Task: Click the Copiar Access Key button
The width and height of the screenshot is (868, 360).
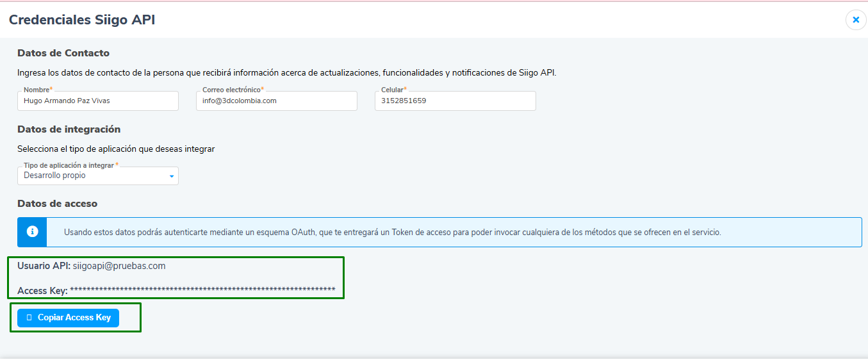Action: 68,318
